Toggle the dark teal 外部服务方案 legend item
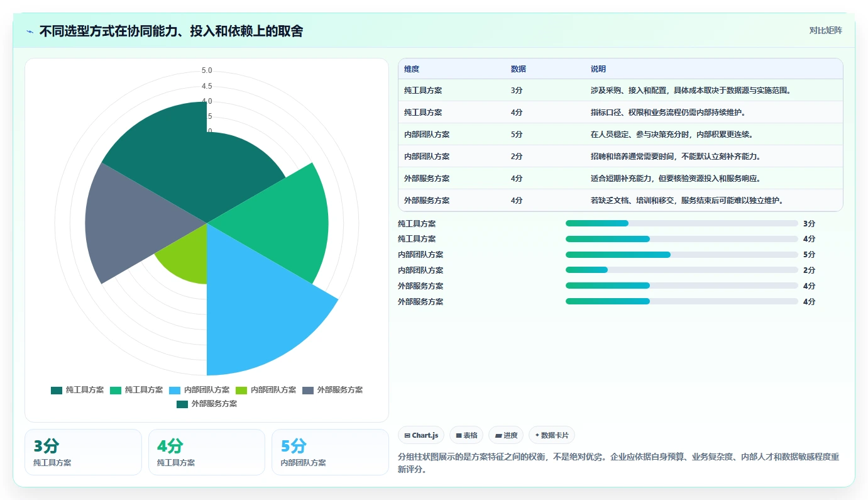 [207, 404]
